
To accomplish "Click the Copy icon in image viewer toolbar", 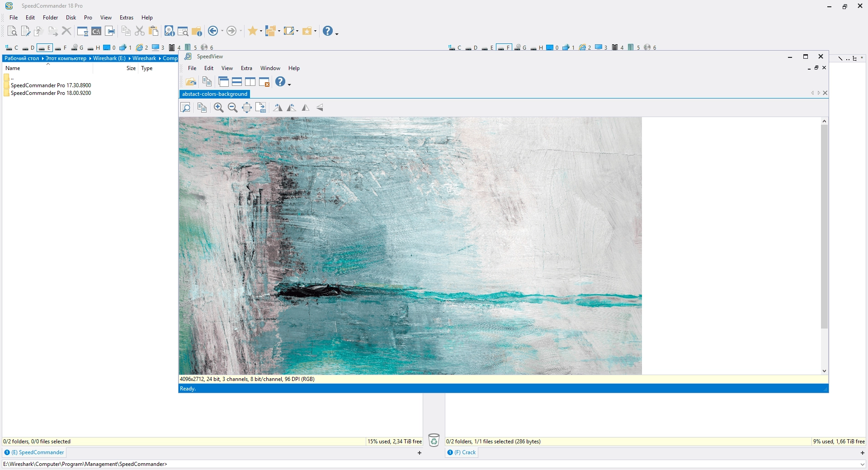I will (202, 108).
